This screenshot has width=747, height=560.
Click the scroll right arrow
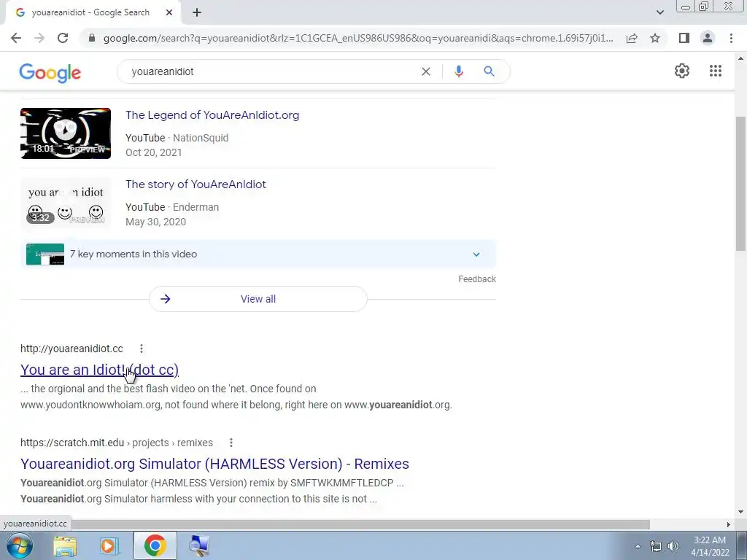pos(728,524)
